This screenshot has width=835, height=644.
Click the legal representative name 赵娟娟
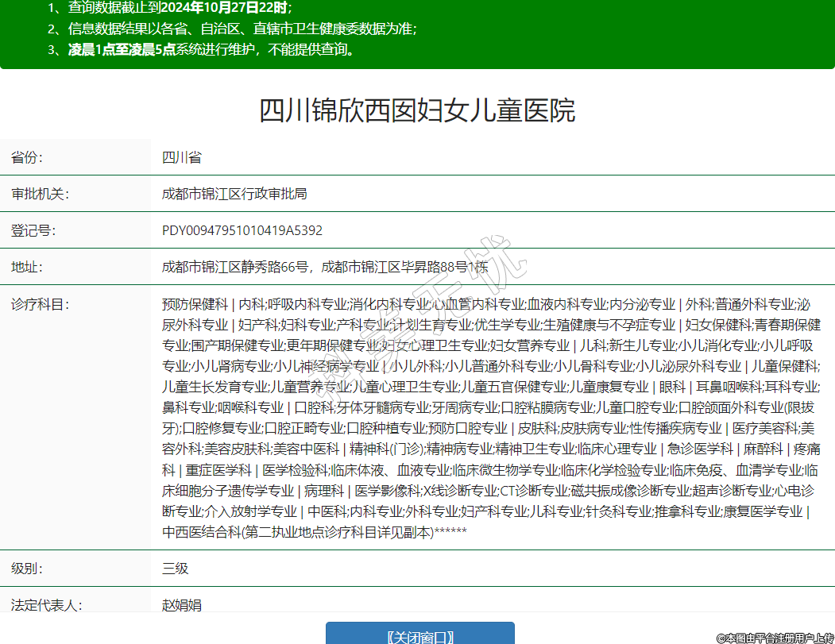181,605
